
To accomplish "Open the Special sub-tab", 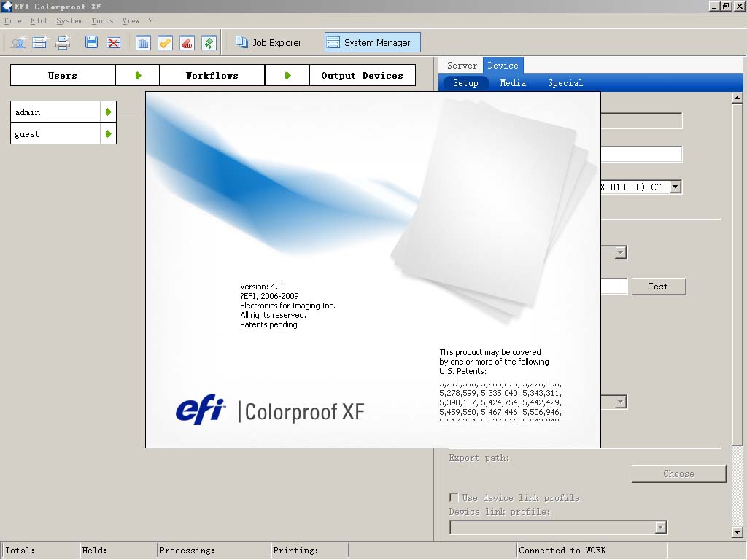I will click(x=565, y=83).
